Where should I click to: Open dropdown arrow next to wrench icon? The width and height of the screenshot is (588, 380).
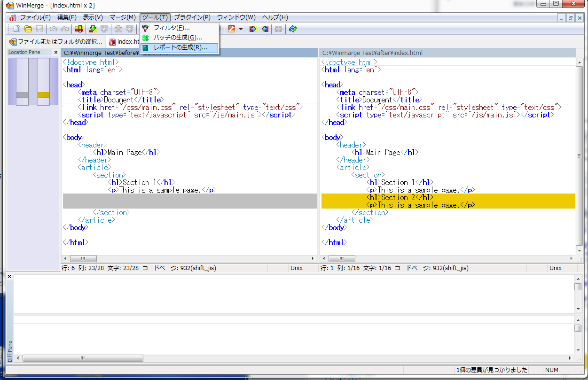tap(241, 29)
